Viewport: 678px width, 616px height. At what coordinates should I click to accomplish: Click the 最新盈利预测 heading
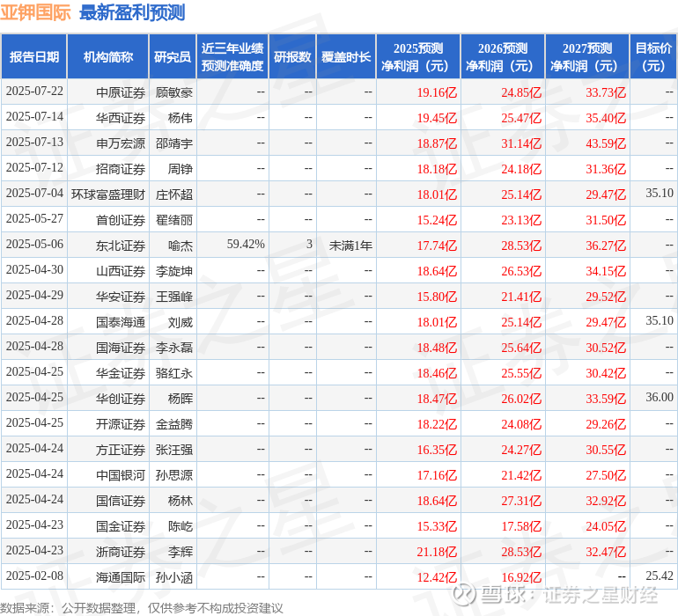(x=132, y=12)
